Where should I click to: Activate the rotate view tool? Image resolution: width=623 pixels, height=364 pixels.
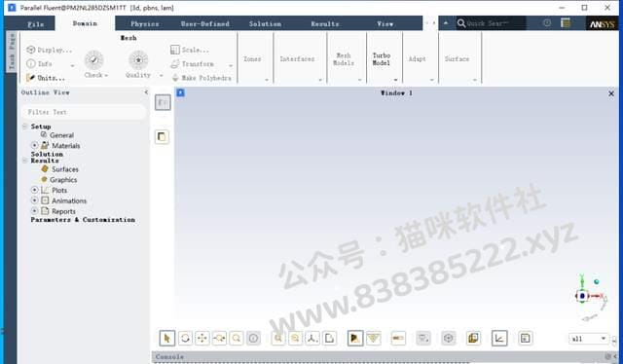(x=185, y=338)
